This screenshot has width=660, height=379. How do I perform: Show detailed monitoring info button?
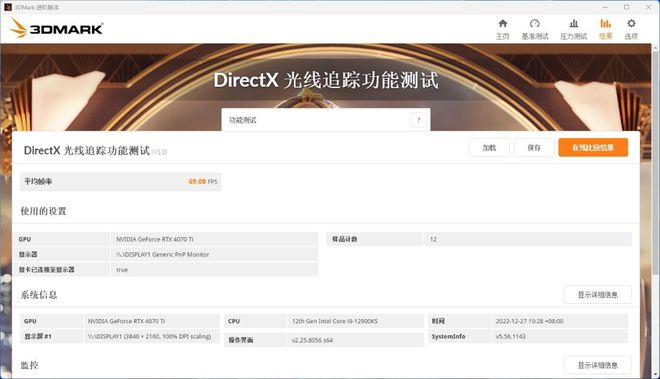coord(598,365)
